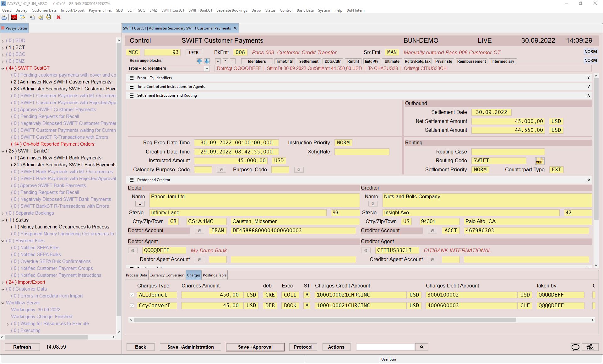603x364 pixels.
Task: Click the search input field near Actions
Action: click(x=385, y=347)
